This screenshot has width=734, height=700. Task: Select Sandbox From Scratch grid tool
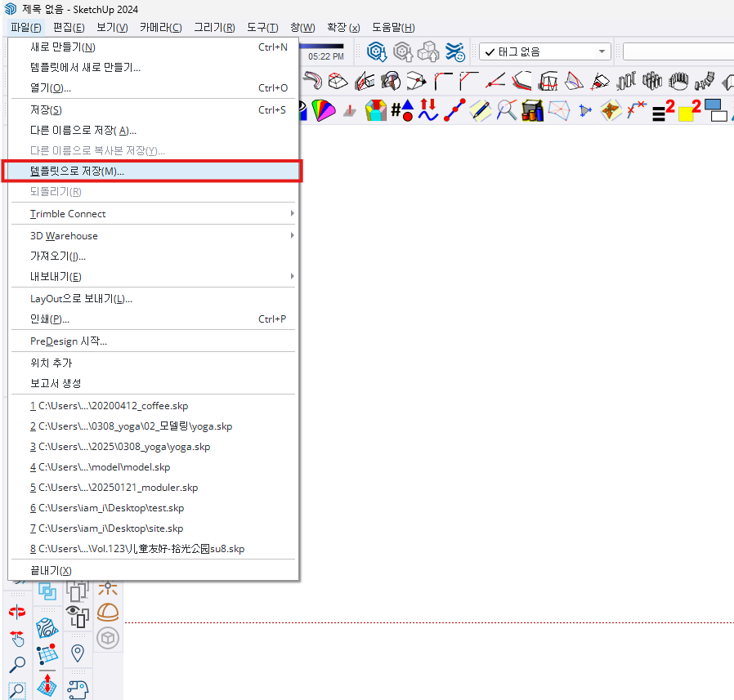click(47, 654)
